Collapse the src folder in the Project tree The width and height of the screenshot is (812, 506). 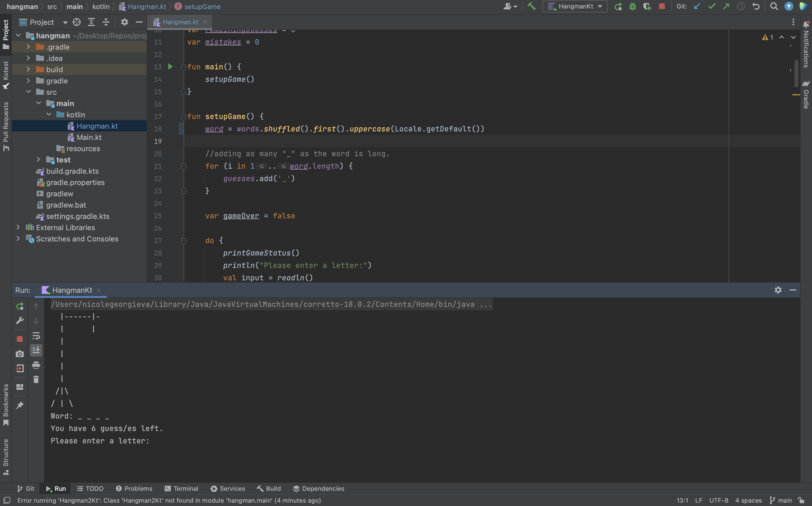point(28,92)
